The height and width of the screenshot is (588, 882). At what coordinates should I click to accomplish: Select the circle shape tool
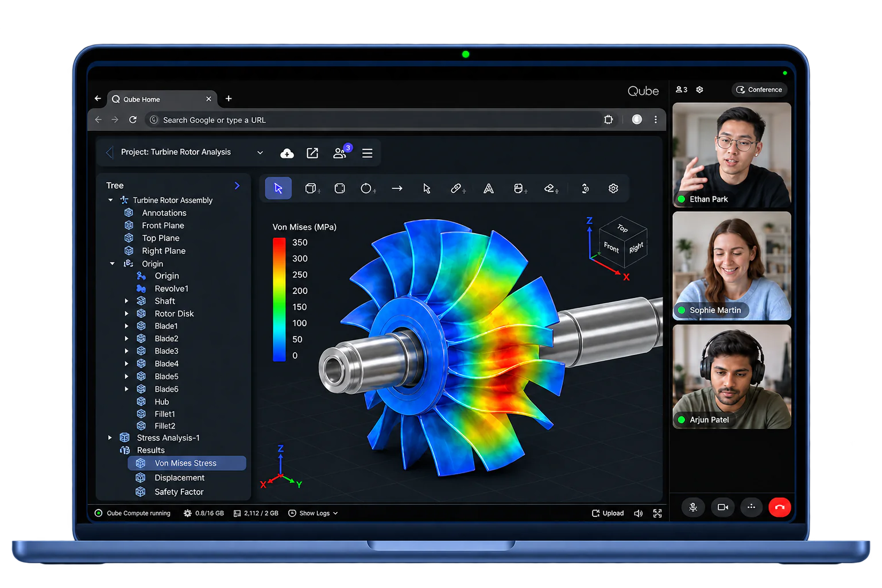[367, 188]
